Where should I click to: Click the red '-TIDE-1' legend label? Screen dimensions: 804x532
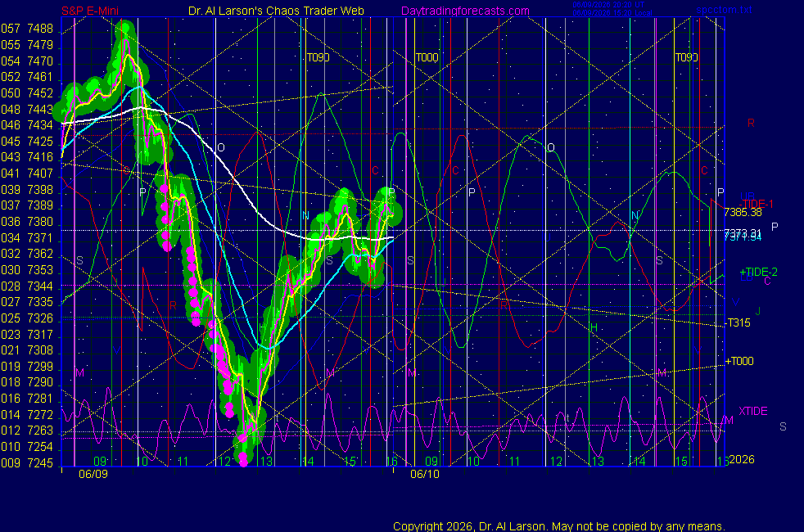pyautogui.click(x=757, y=204)
